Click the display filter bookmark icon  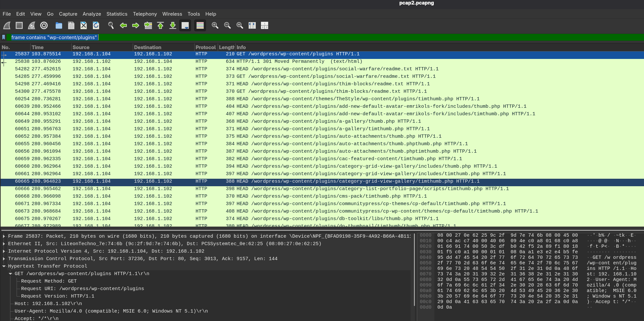(x=4, y=37)
